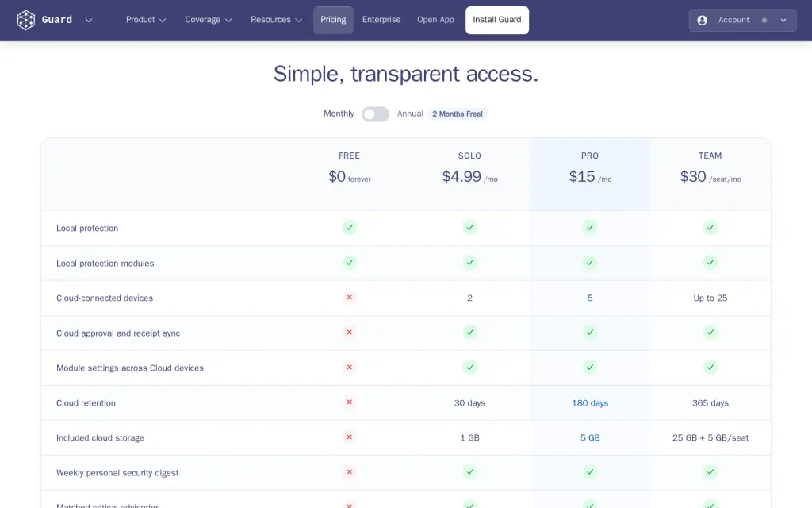The image size is (812, 508).
Task: Click the '1 GB' SOLO storage value
Action: pyautogui.click(x=469, y=437)
